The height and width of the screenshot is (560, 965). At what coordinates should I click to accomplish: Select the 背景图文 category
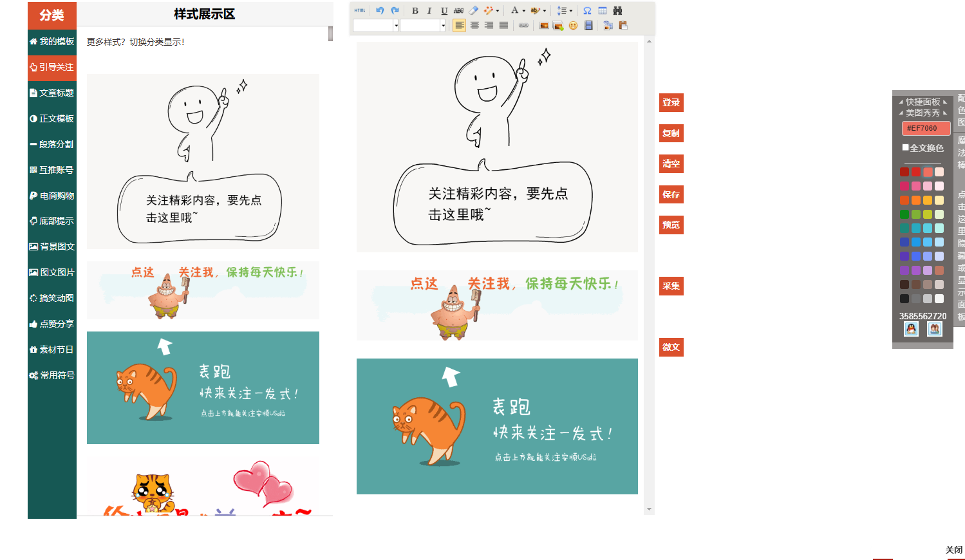tap(52, 247)
